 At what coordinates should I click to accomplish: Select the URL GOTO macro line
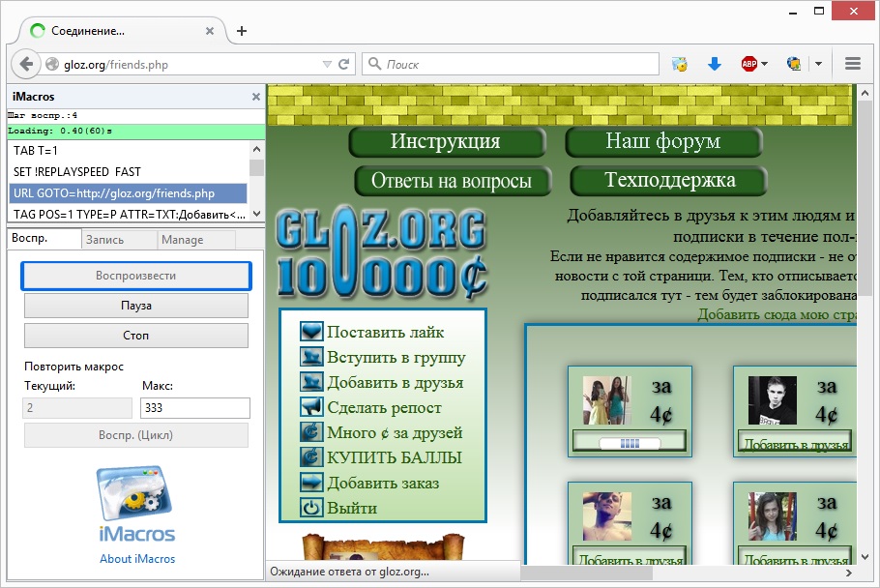point(128,193)
